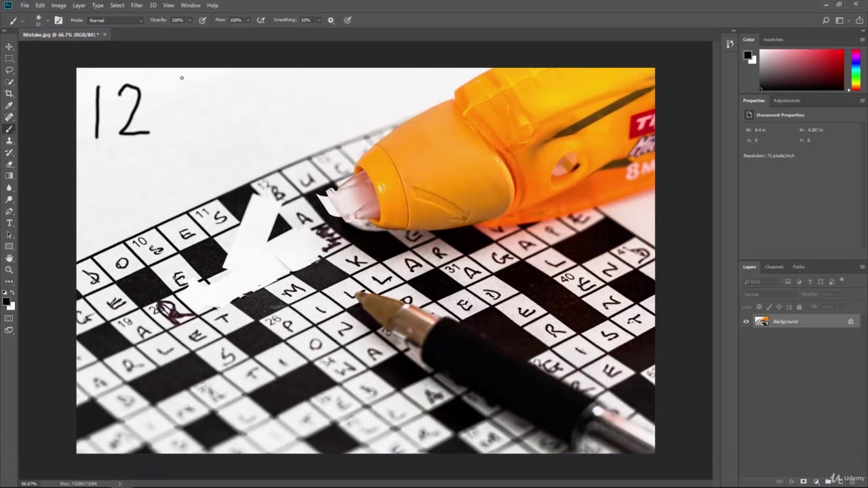Toggle pressure control for opacity
868x488 pixels.
click(202, 20)
